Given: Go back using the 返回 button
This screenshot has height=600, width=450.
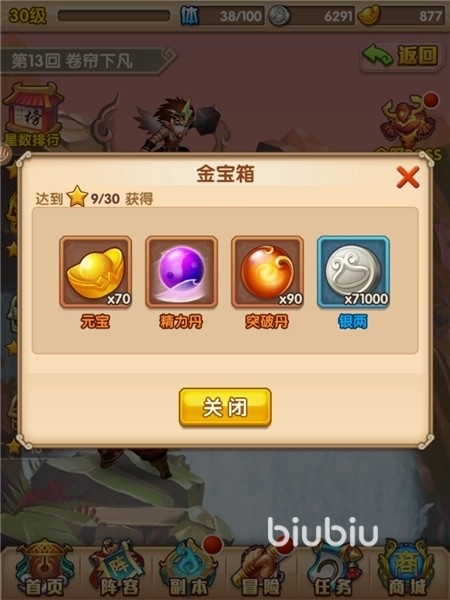Looking at the screenshot, I should (x=401, y=57).
